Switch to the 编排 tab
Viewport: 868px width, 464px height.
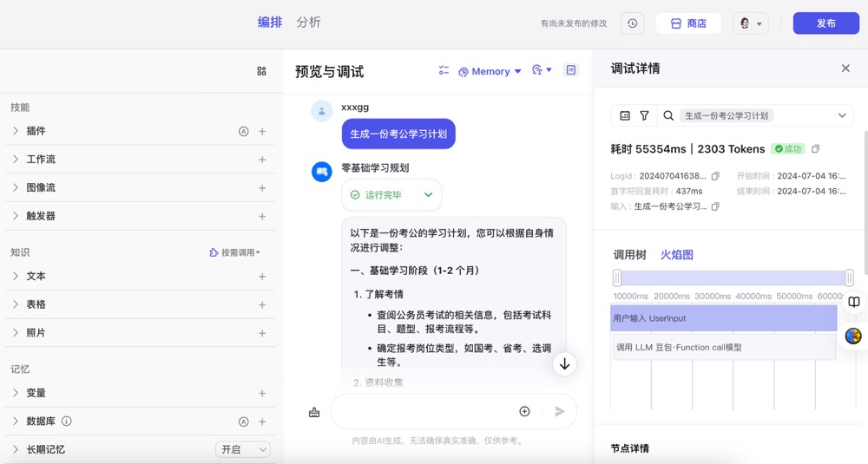(270, 23)
